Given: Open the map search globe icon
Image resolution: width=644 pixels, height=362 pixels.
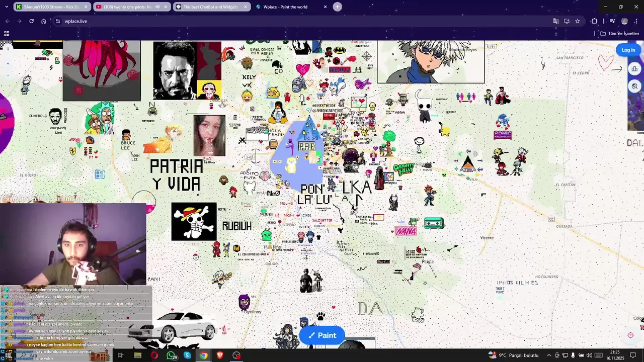Looking at the screenshot, I should tap(634, 86).
